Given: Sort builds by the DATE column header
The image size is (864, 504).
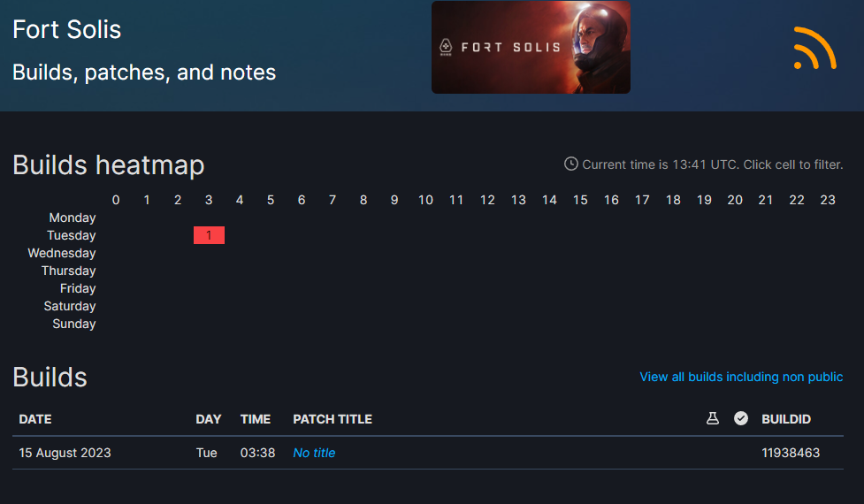Looking at the screenshot, I should click(35, 419).
